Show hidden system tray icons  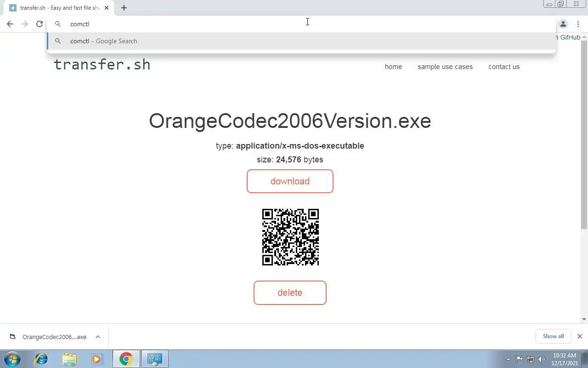[x=508, y=359]
